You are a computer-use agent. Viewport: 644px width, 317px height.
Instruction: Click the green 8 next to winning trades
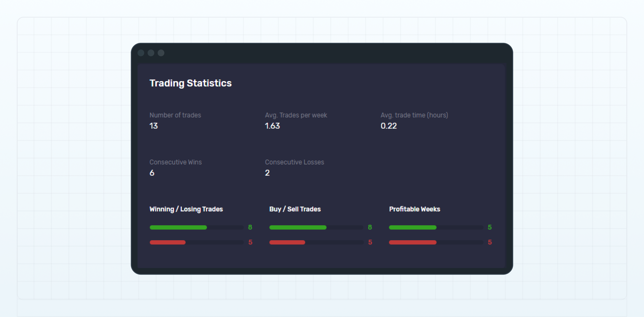click(x=250, y=227)
